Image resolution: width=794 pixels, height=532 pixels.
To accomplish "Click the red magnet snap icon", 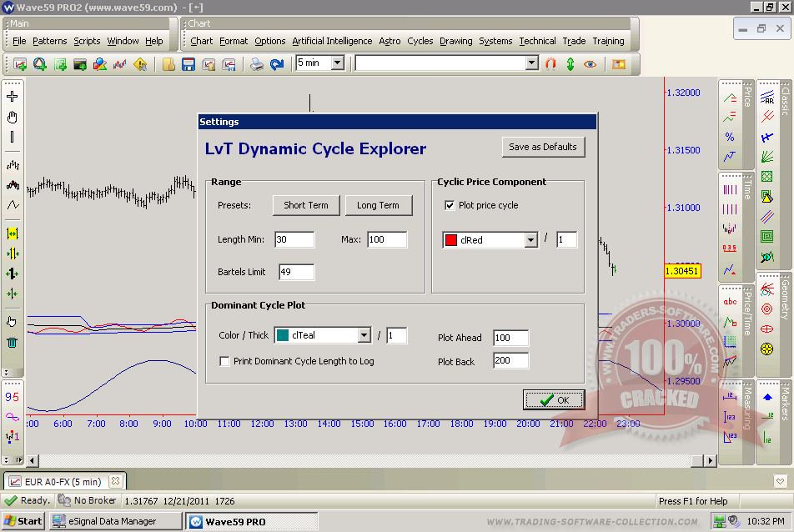I will (x=550, y=63).
